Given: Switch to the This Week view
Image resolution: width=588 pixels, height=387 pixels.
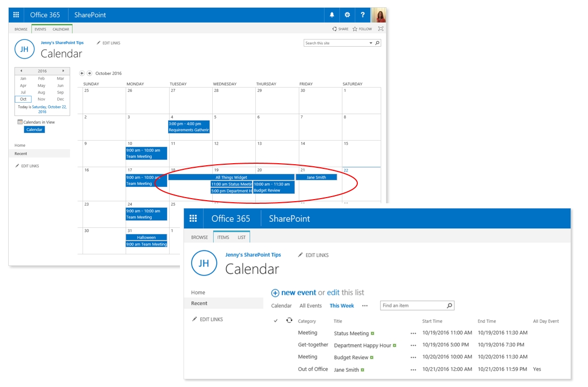Looking at the screenshot, I should point(341,305).
